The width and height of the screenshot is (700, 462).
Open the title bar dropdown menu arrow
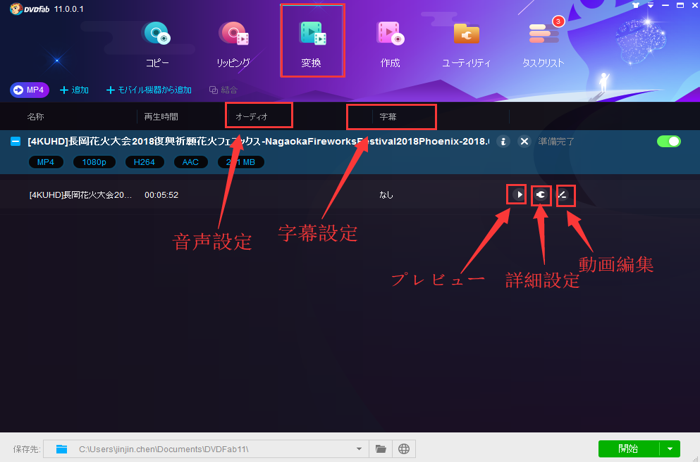click(x=650, y=5)
